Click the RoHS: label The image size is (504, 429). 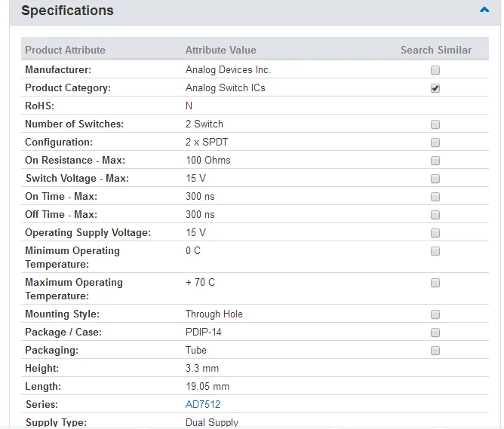point(39,106)
